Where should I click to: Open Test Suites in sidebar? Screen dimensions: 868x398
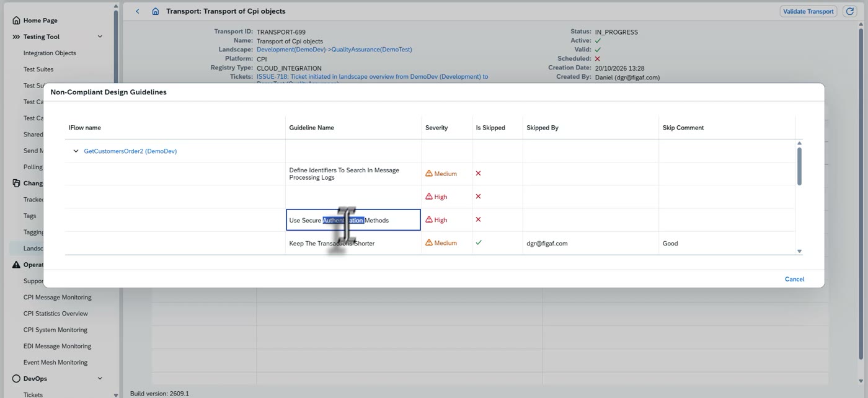tap(38, 69)
